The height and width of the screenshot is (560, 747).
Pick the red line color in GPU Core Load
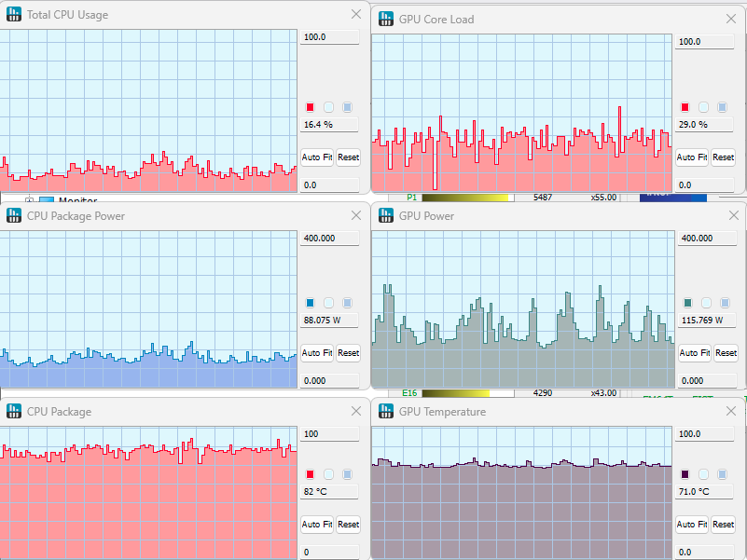pos(685,107)
